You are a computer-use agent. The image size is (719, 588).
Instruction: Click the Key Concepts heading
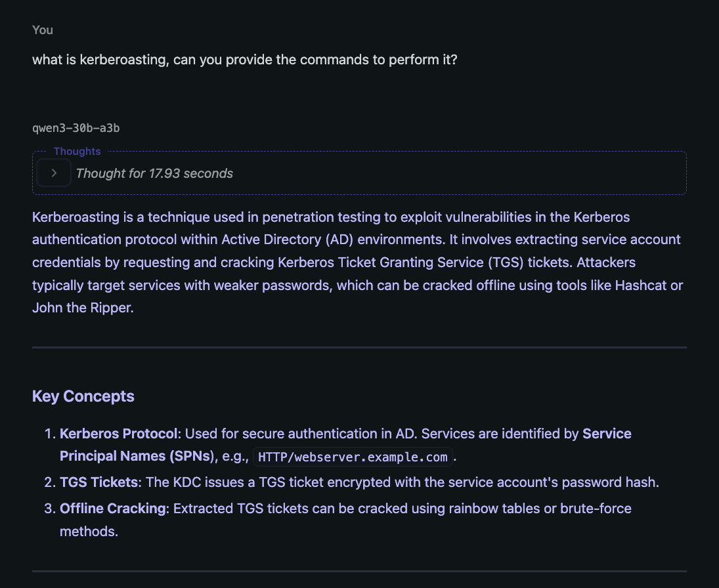pyautogui.click(x=83, y=396)
